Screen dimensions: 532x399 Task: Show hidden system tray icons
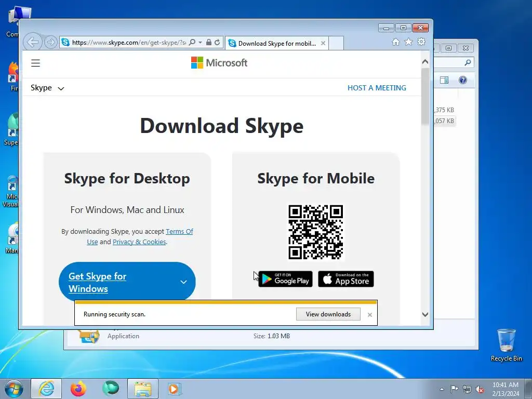(x=442, y=389)
